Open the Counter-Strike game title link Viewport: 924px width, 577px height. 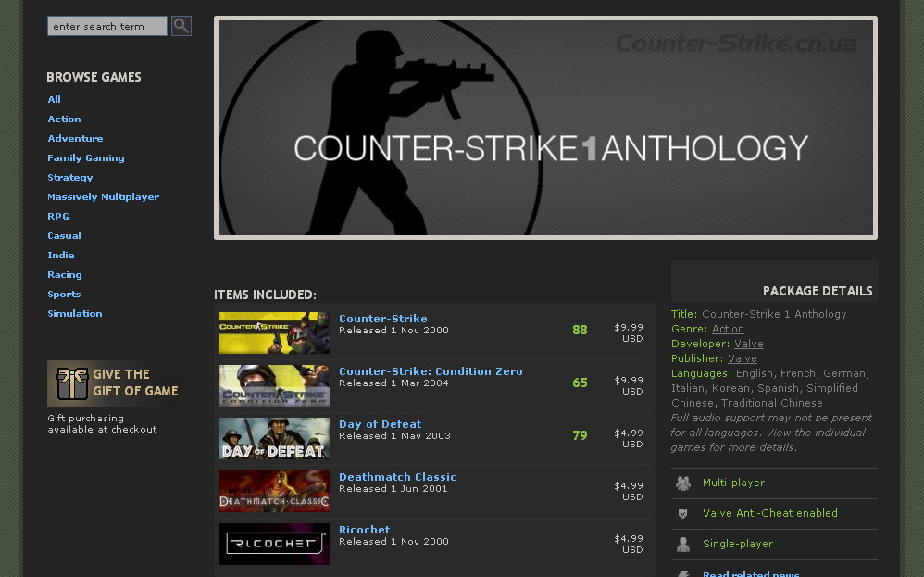click(383, 319)
